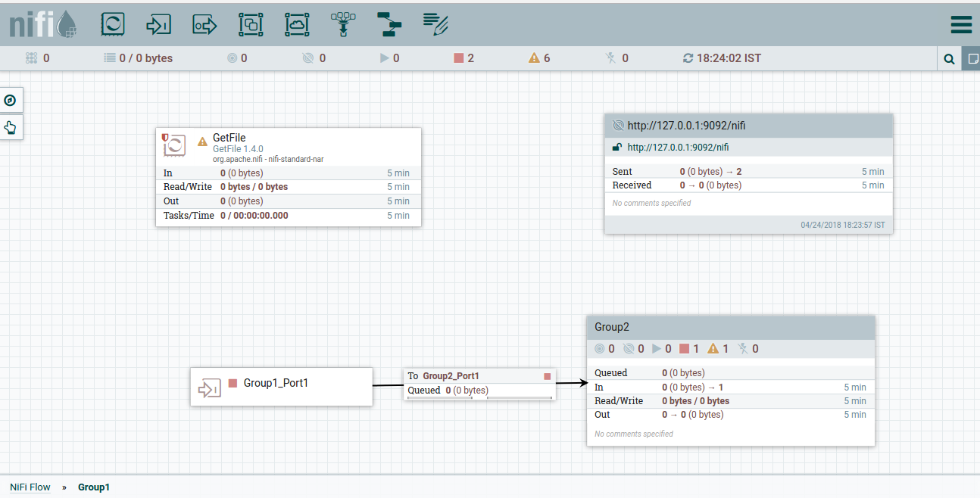Select the Funnel toolbar icon

pyautogui.click(x=342, y=23)
